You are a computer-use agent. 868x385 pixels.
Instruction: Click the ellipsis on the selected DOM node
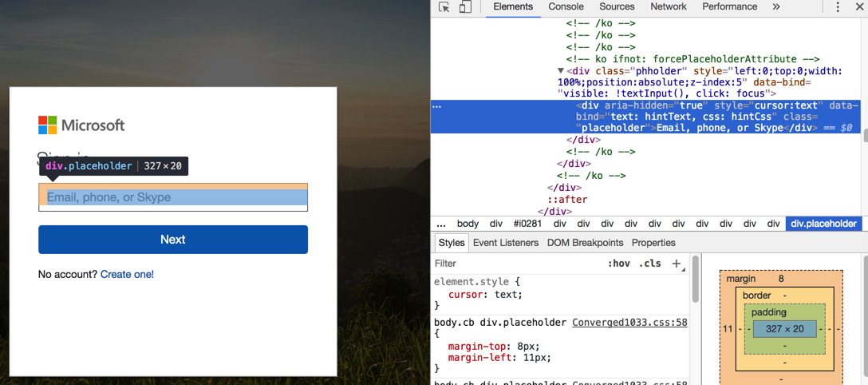[436, 105]
